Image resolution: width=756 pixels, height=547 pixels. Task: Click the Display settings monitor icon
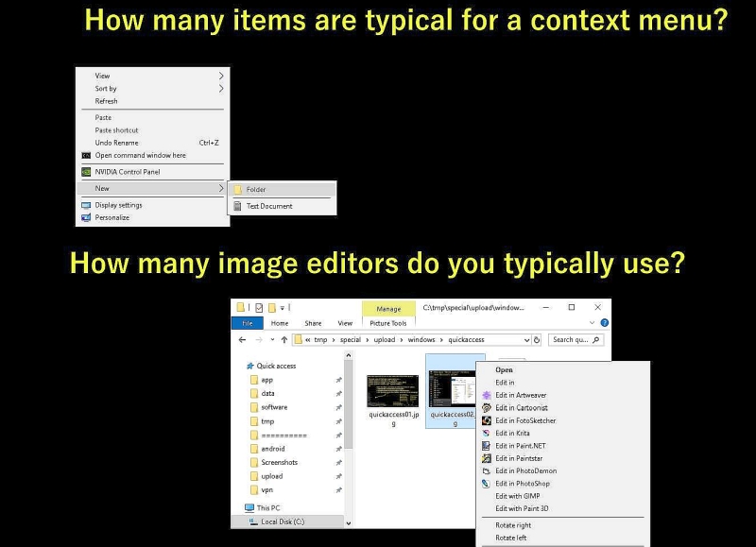coord(86,205)
